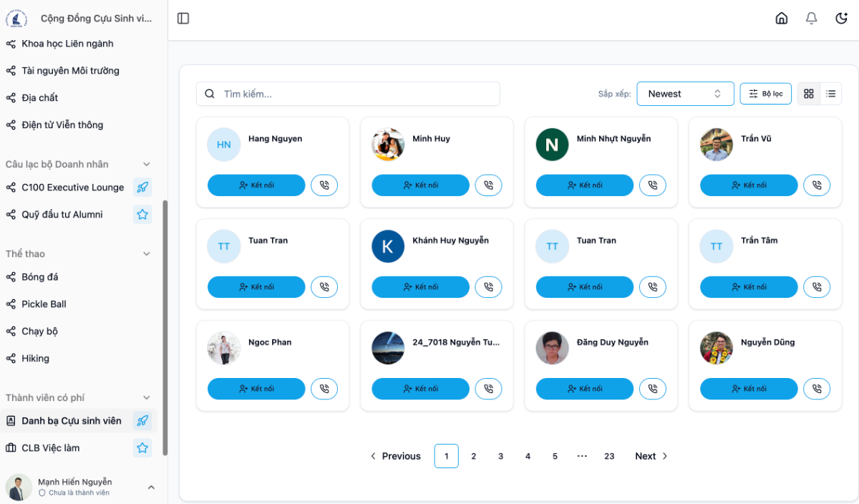Go to the Next page of results
This screenshot has height=504, width=859.
[x=651, y=456]
